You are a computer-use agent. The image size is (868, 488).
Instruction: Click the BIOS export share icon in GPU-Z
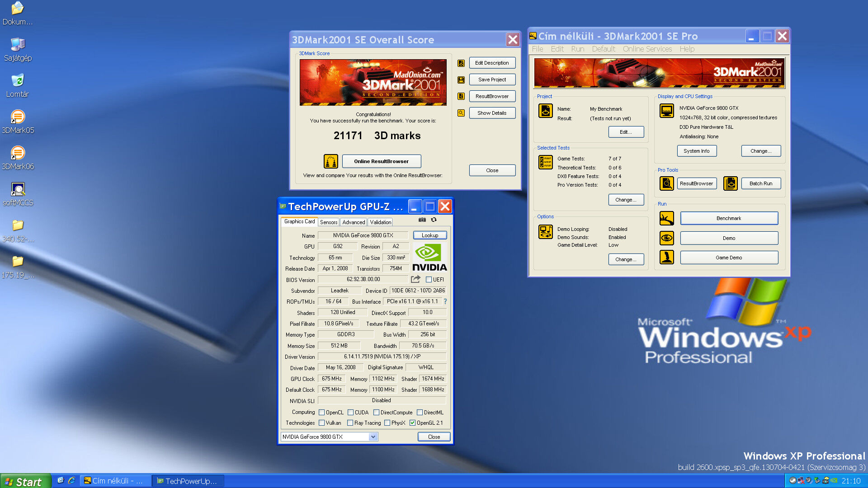[x=415, y=279]
